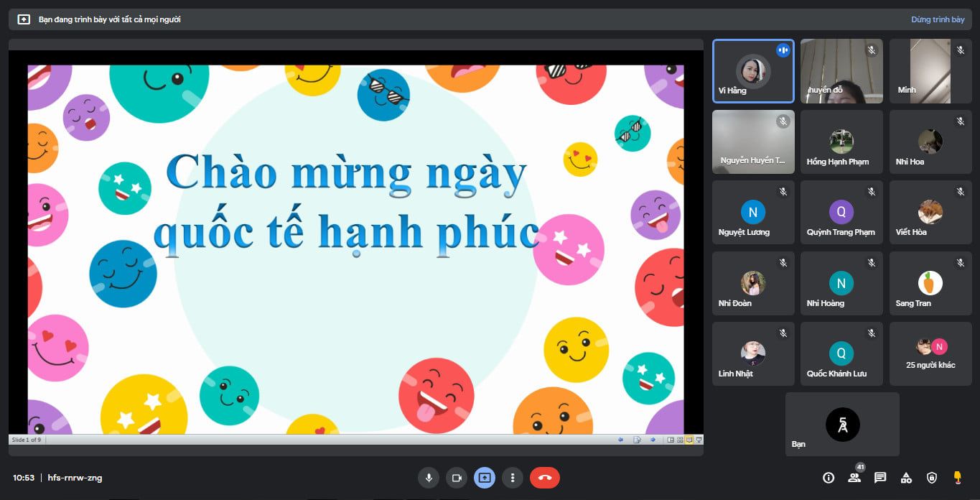The image size is (980, 500).
Task: Select the Bạn self-view tile
Action: tap(842, 424)
